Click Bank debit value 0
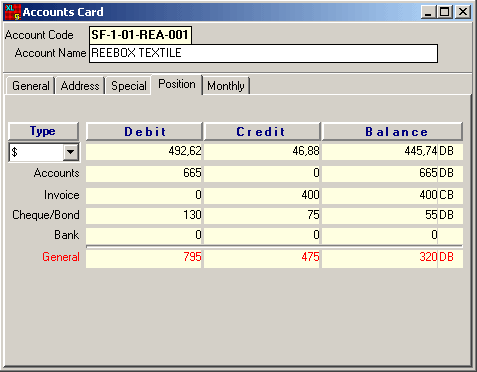Screen dimensions: 477x372 coord(144,235)
